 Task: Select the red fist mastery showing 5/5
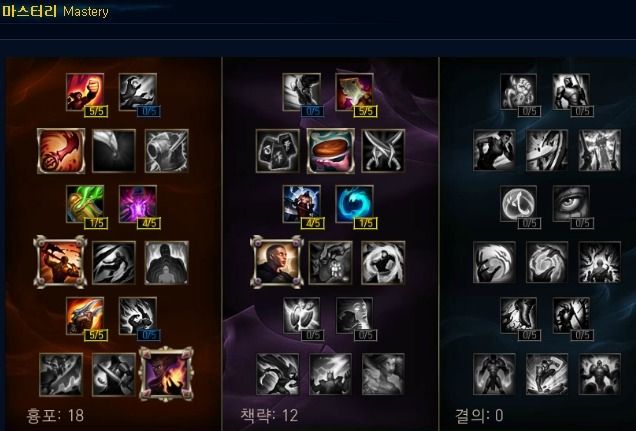[85, 92]
